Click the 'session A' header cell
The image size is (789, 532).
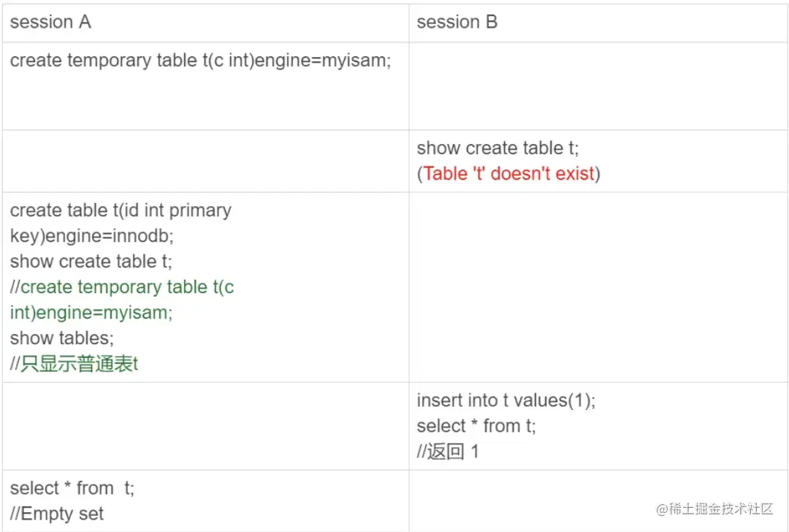coord(50,23)
